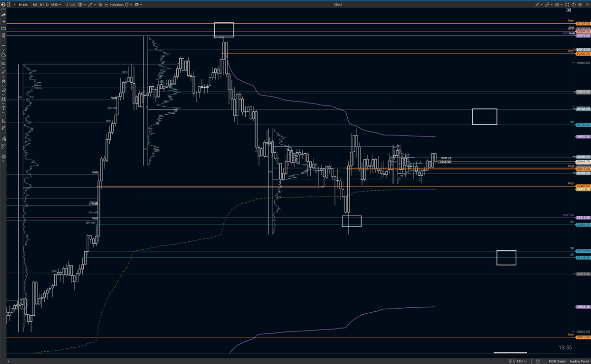Select the triangle shape tool in left sidebar
Viewport: 591px width, 364px height.
pos(4,54)
